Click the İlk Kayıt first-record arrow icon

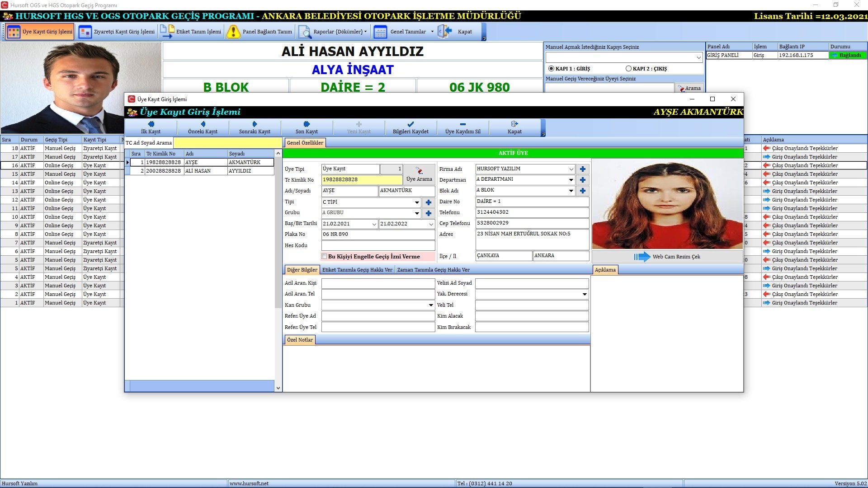pyautogui.click(x=151, y=124)
